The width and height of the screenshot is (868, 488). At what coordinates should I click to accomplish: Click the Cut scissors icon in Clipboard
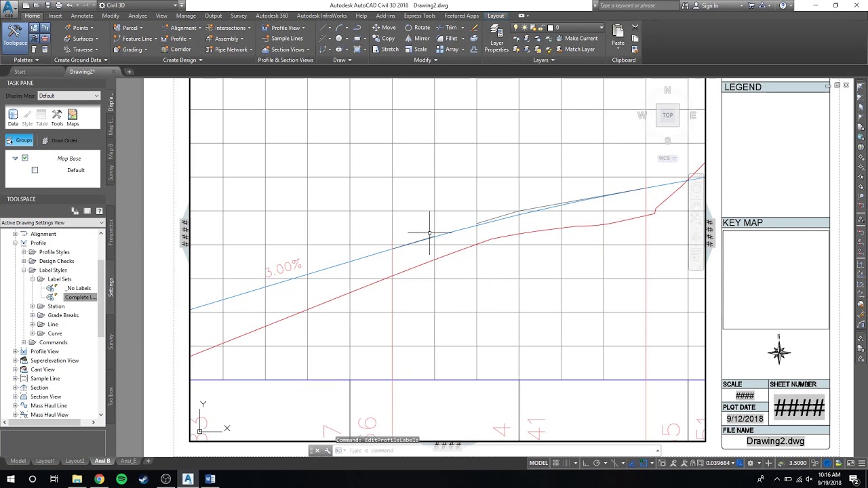(635, 28)
